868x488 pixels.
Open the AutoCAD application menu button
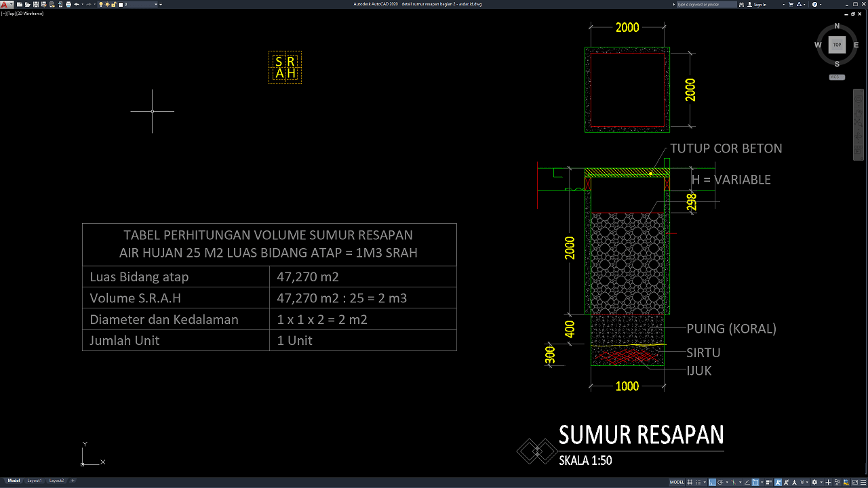pyautogui.click(x=5, y=4)
